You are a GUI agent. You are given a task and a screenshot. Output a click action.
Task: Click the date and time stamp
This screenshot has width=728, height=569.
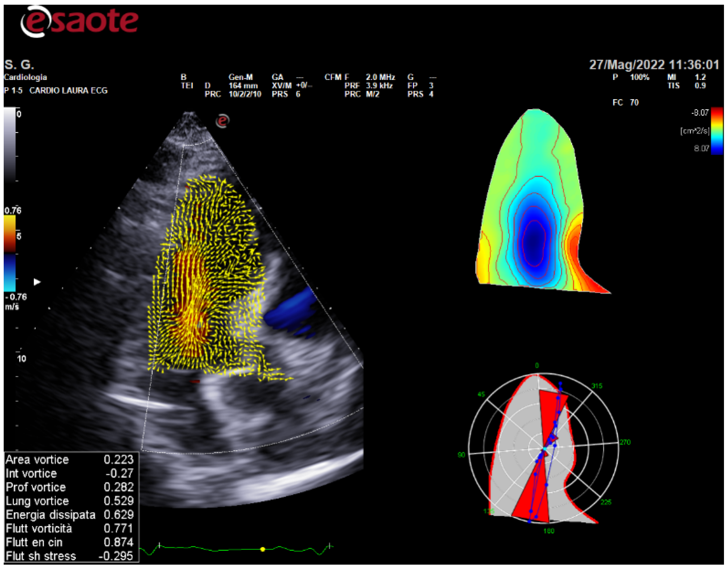point(654,65)
